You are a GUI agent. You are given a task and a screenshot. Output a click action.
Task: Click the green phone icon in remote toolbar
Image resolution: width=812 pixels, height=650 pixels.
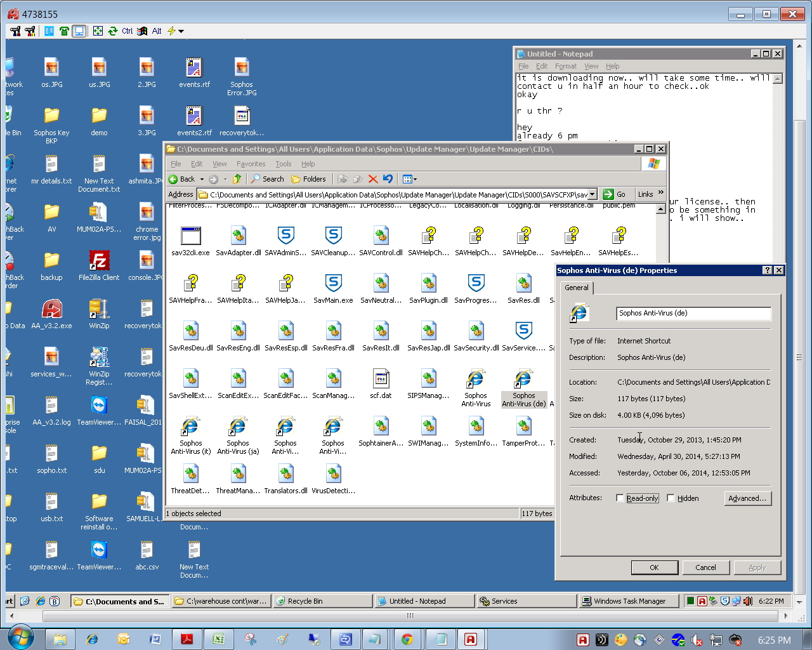(x=64, y=30)
